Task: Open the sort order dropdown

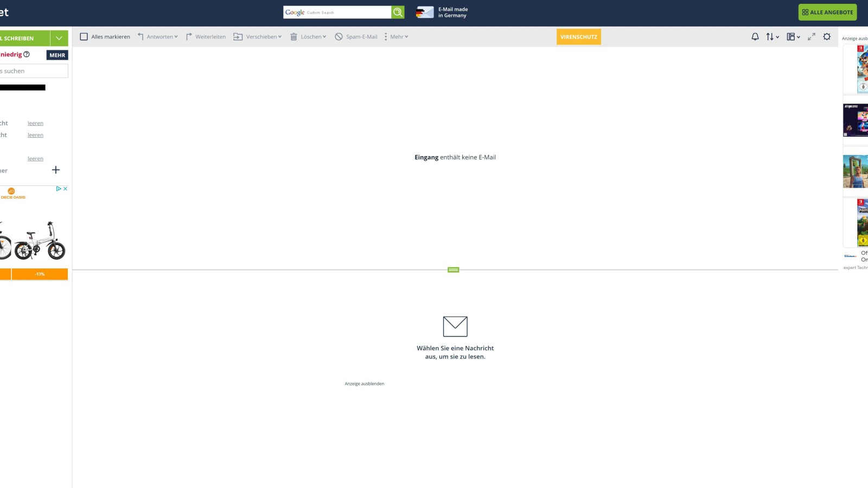Action: 773,37
